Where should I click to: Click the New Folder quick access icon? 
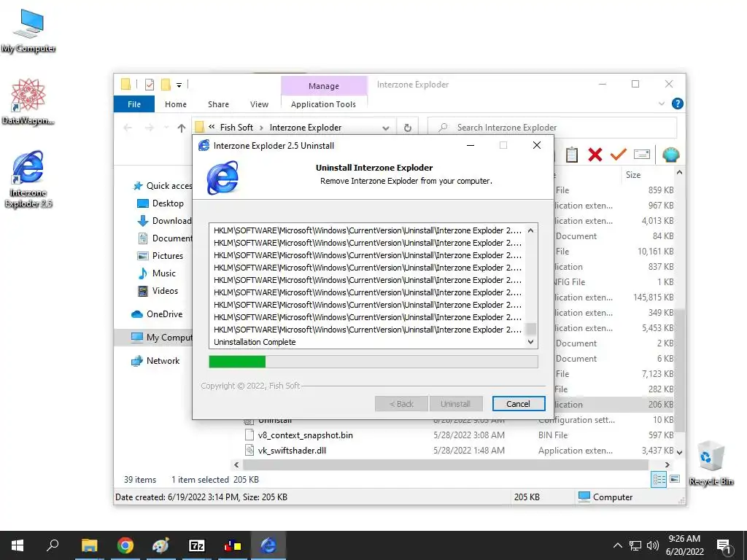point(166,85)
